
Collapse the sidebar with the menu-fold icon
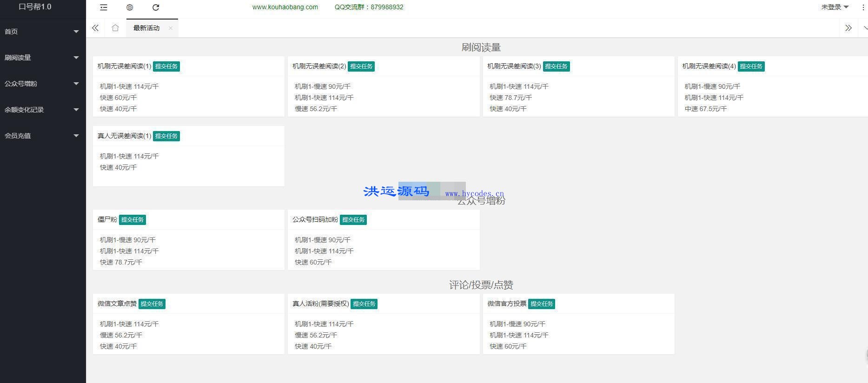click(x=104, y=7)
